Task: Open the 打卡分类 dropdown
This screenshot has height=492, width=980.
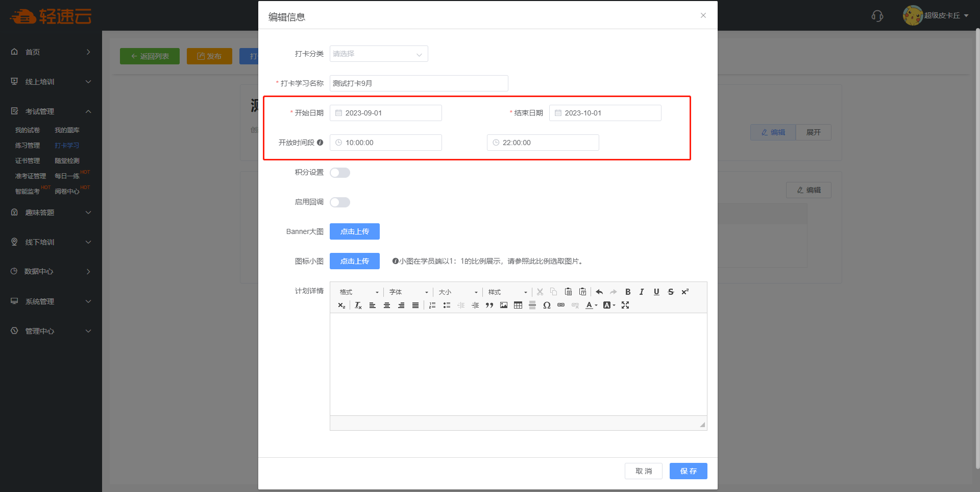Action: coord(378,54)
